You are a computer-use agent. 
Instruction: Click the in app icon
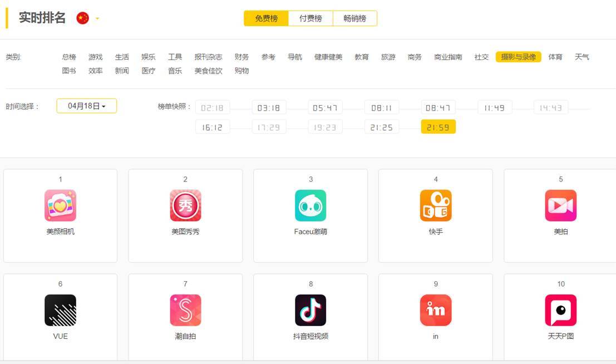(436, 310)
